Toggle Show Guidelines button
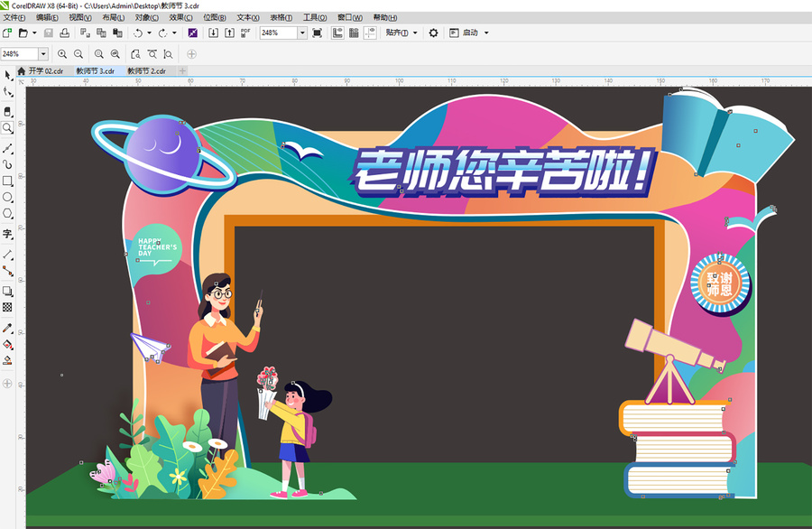Viewport: 812px width, 529px height. pyautogui.click(x=370, y=32)
